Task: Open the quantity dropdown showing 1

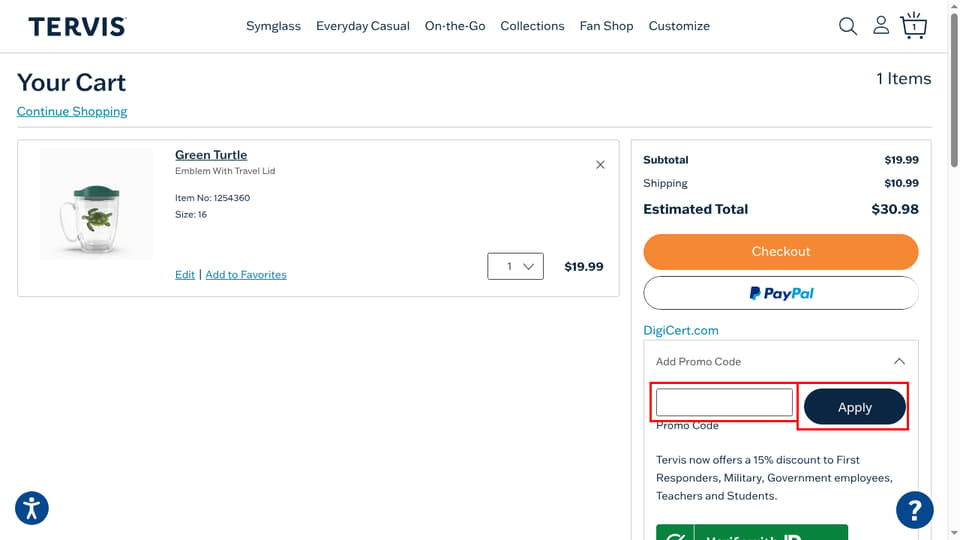Action: (515, 266)
